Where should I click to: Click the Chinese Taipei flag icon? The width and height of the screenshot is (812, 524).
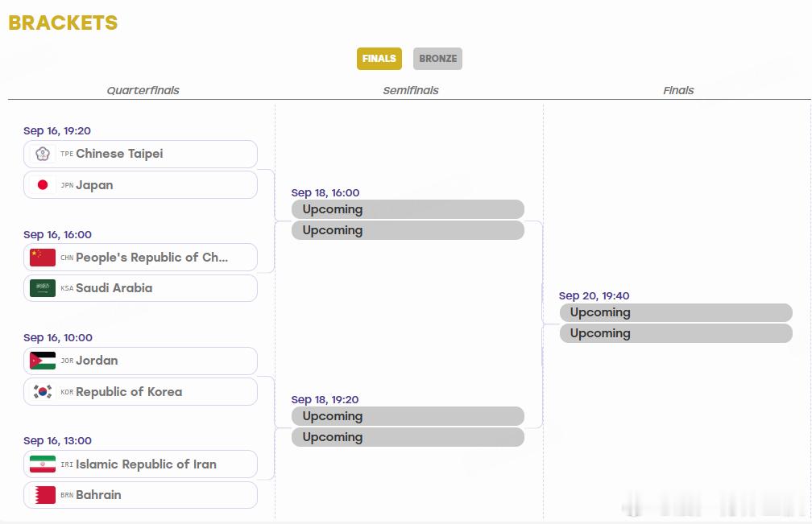click(43, 154)
